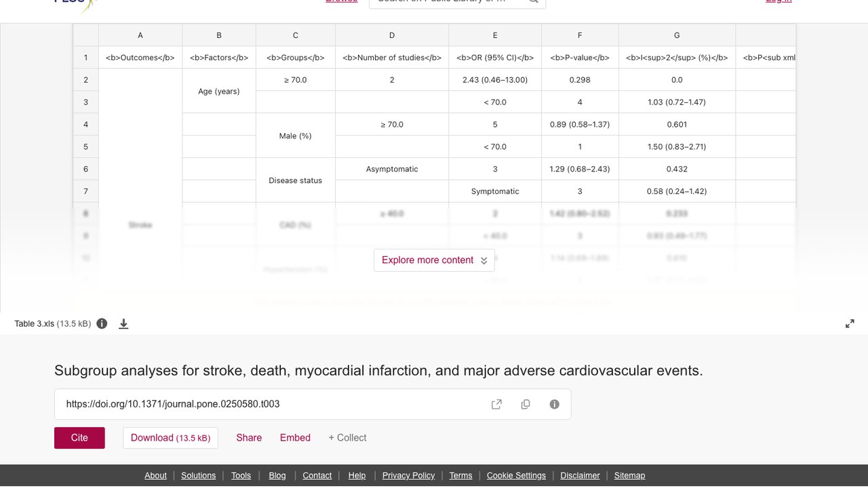Add the item with + Collect

pyautogui.click(x=347, y=438)
